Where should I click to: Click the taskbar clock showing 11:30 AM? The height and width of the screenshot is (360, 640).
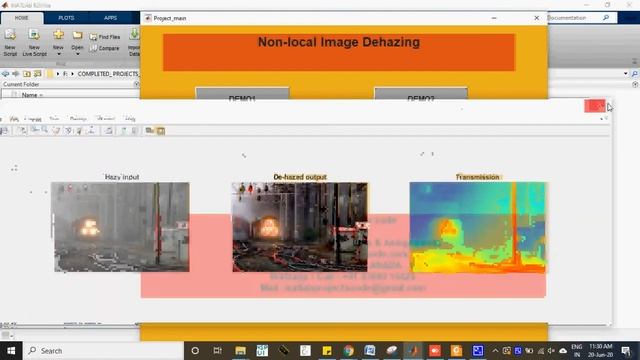(x=601, y=351)
